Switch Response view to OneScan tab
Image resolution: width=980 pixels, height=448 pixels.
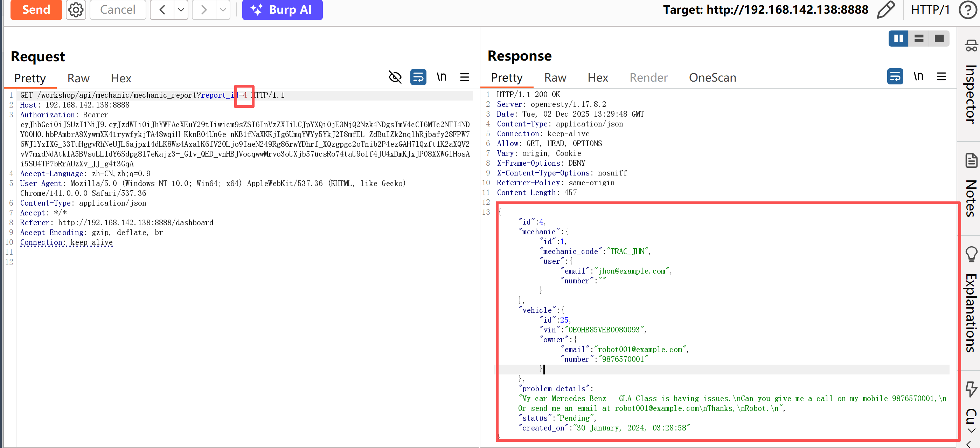(712, 78)
